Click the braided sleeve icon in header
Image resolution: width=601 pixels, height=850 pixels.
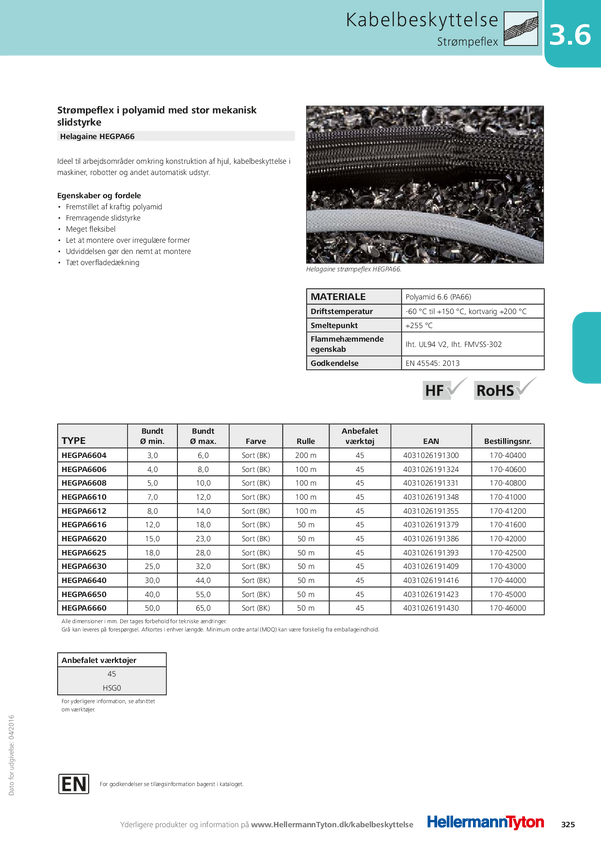pyautogui.click(x=521, y=29)
